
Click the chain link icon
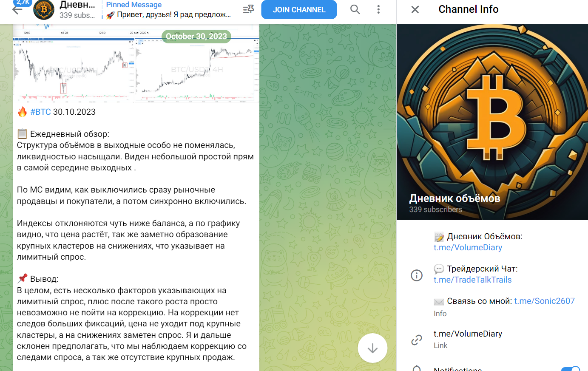(x=417, y=340)
